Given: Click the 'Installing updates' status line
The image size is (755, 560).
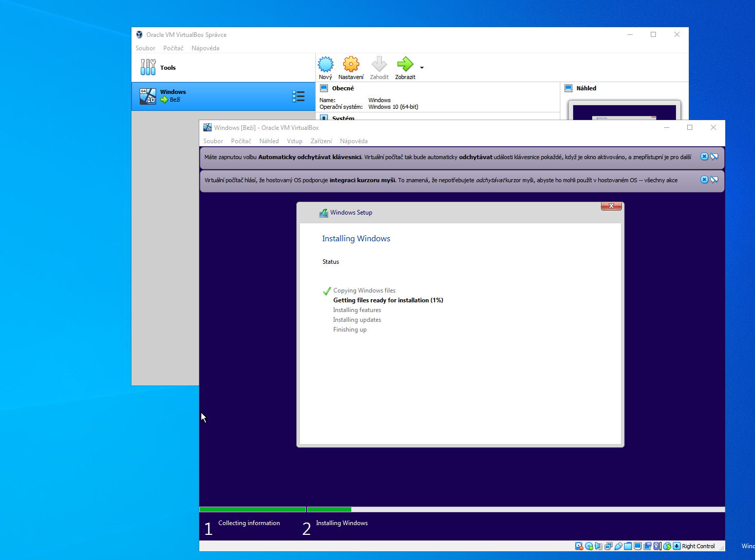Looking at the screenshot, I should click(x=357, y=320).
